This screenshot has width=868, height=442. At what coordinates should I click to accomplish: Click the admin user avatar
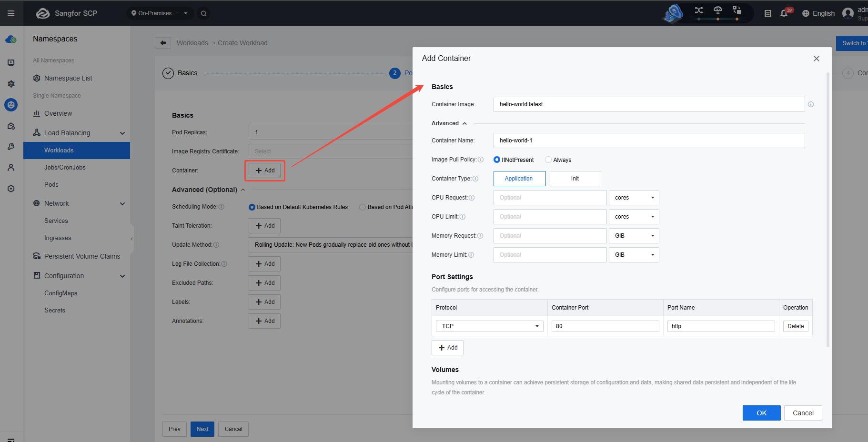click(848, 13)
